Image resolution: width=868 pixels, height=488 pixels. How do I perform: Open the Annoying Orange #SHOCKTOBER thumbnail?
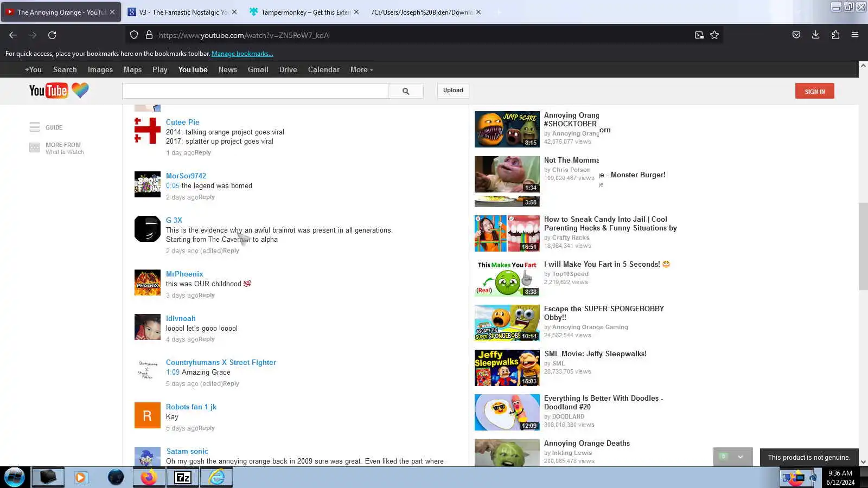pyautogui.click(x=507, y=129)
